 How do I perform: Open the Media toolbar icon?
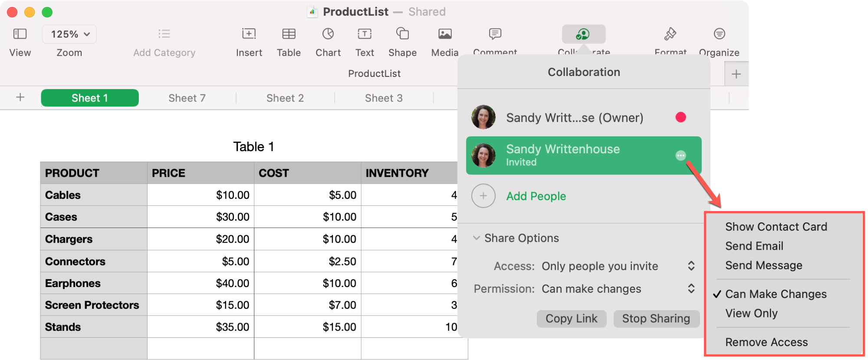pos(445,34)
